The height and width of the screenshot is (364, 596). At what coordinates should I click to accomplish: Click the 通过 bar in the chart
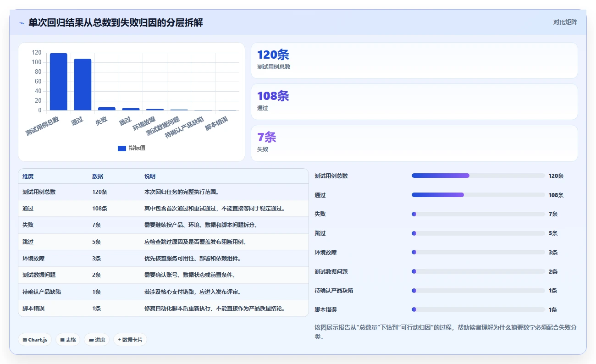[x=83, y=84]
